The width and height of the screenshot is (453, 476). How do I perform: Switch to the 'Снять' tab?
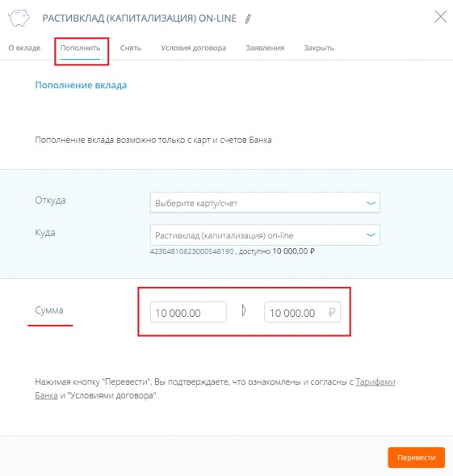click(x=131, y=48)
